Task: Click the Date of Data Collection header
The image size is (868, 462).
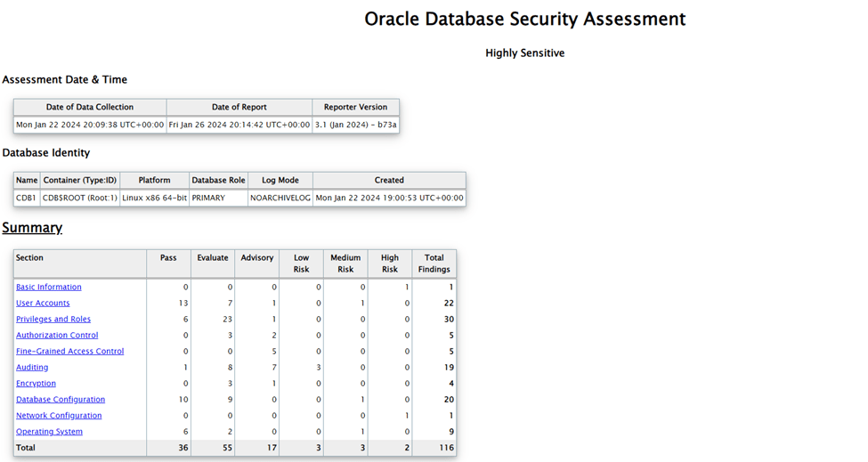Action: pos(90,107)
